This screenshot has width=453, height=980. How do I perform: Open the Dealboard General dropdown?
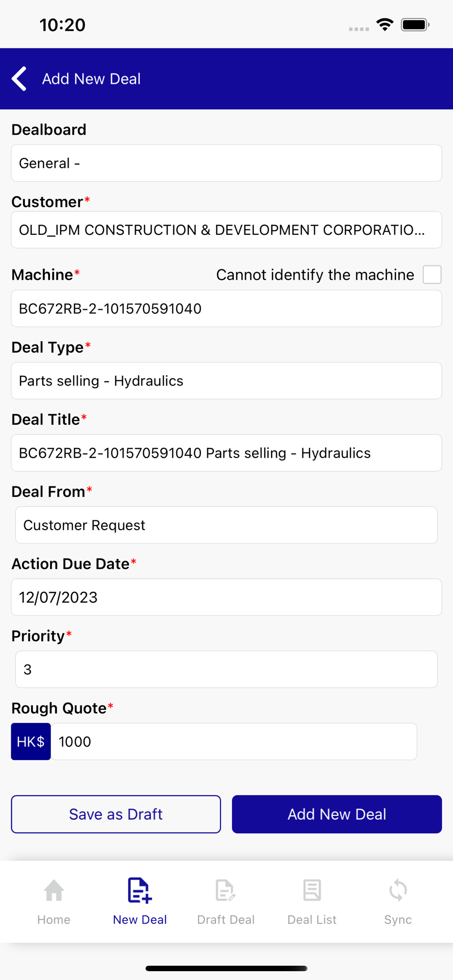pyautogui.click(x=226, y=163)
